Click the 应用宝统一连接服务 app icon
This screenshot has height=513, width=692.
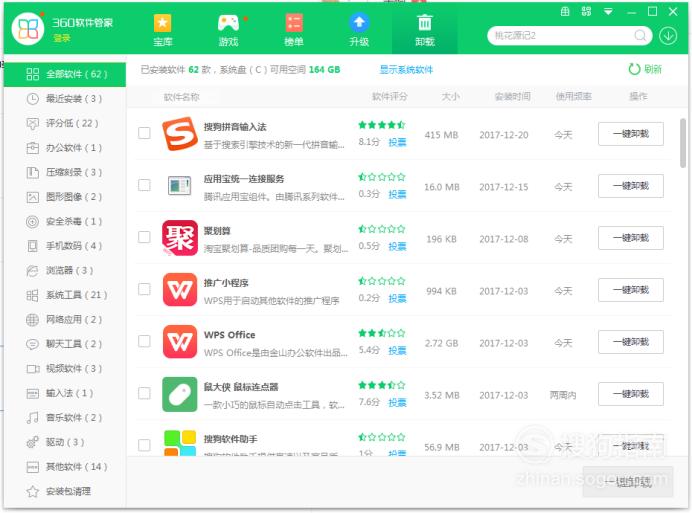click(180, 185)
